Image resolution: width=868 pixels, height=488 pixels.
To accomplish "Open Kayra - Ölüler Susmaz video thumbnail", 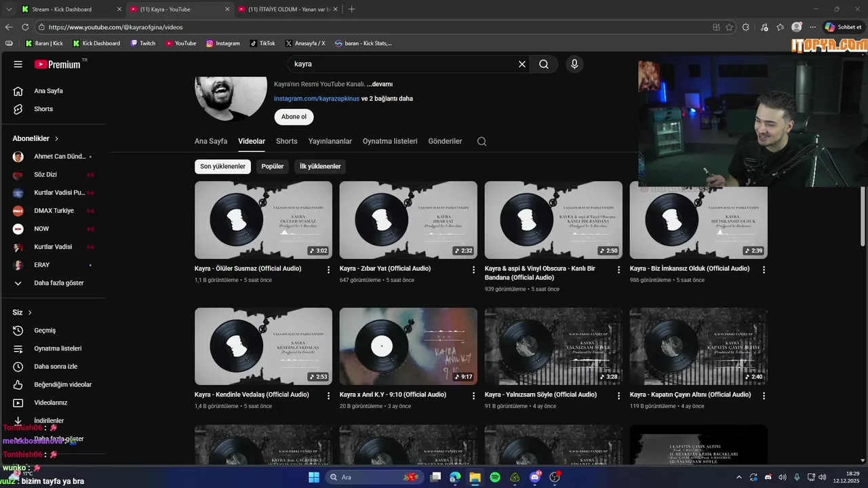I will [x=263, y=220].
